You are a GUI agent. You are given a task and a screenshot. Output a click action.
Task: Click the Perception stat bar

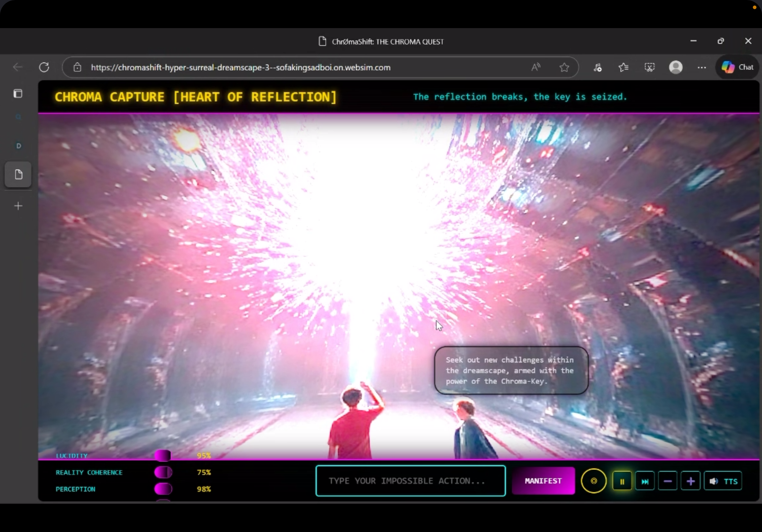pyautogui.click(x=163, y=489)
